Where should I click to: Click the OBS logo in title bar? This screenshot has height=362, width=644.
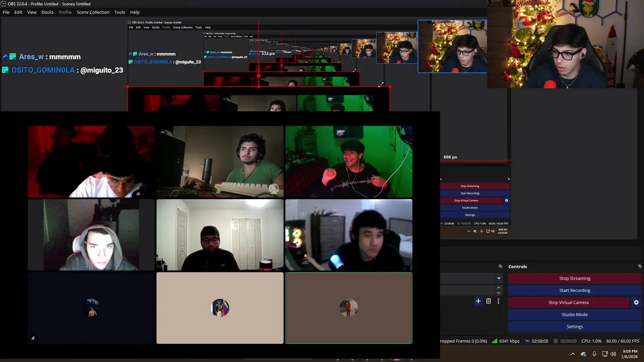4,4
